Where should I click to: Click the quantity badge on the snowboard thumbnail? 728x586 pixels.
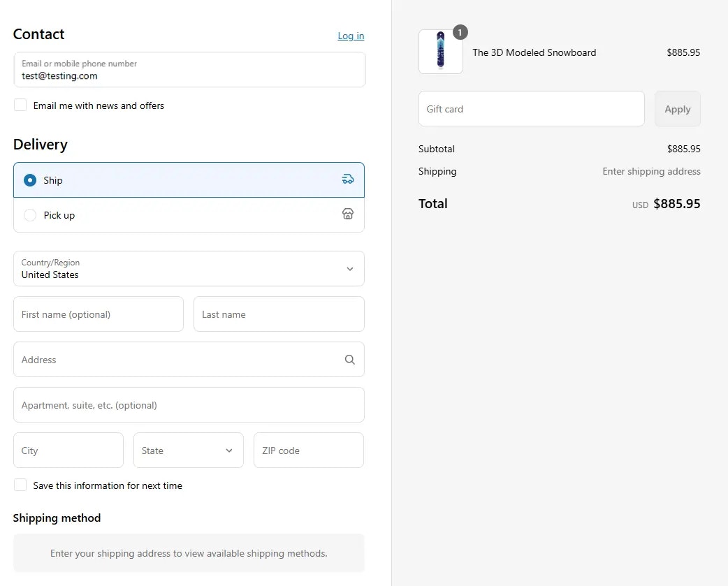(460, 32)
